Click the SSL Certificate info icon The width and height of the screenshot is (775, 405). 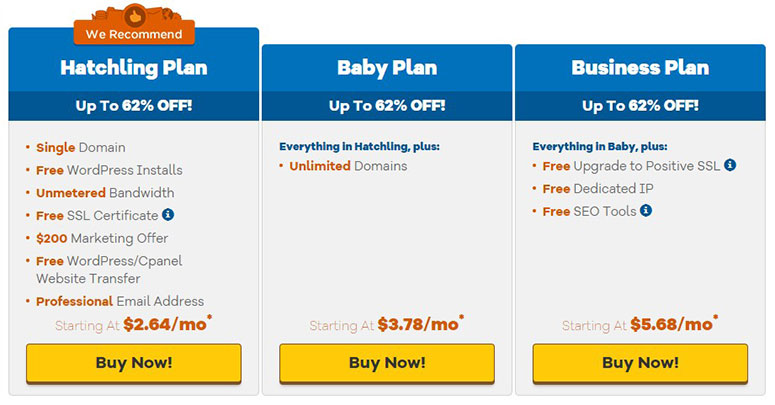168,215
